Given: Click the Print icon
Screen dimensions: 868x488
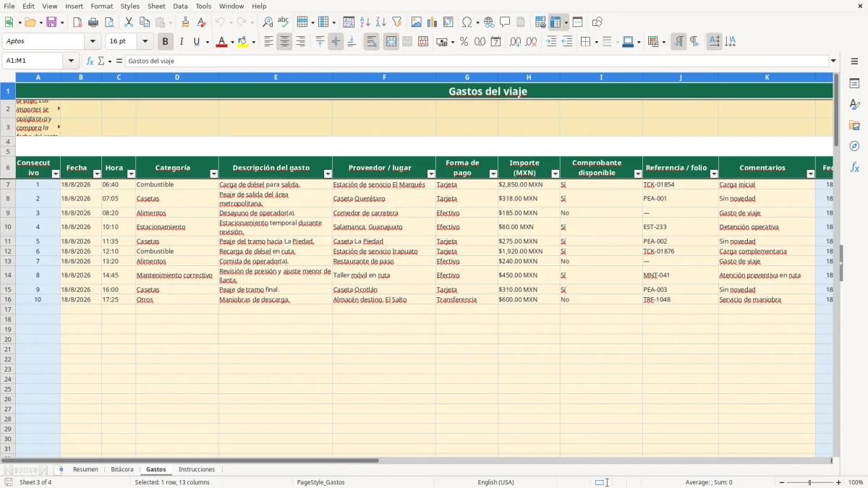Looking at the screenshot, I should (93, 22).
